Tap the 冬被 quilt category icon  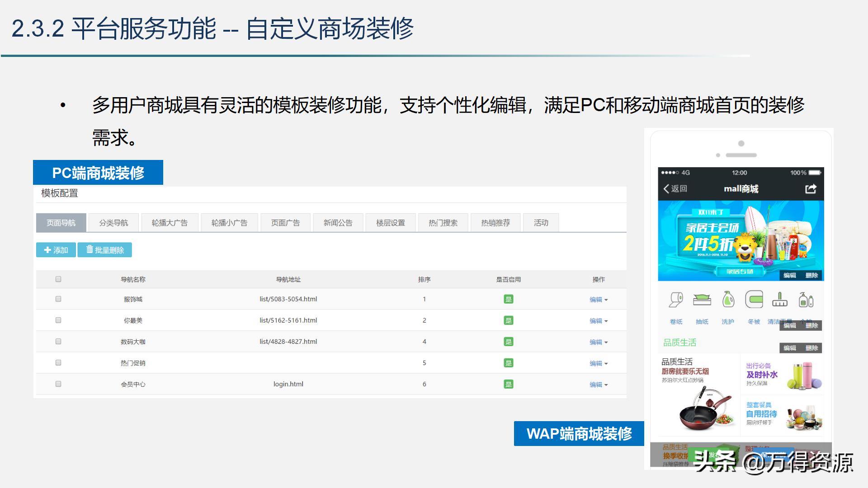[x=754, y=300]
